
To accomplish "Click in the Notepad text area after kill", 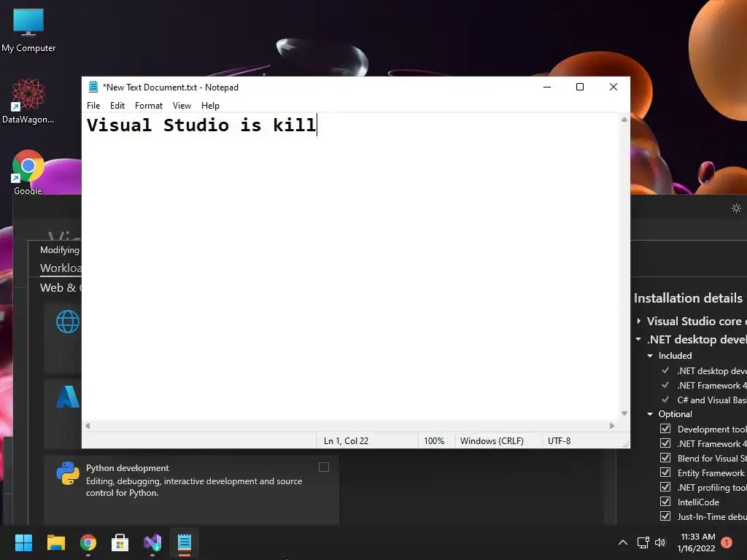I will [x=318, y=125].
